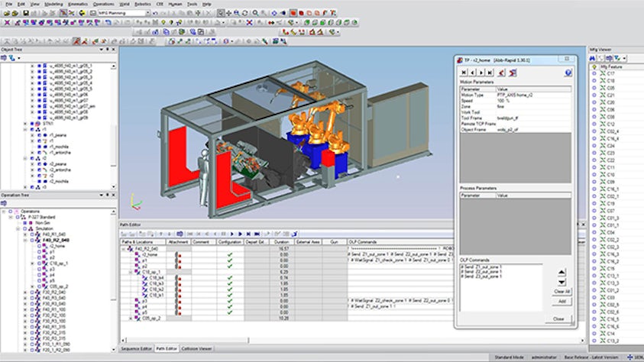Click the Mfg Feature column header
Image resolution: width=644 pixels, height=362 pixels.
click(610, 66)
